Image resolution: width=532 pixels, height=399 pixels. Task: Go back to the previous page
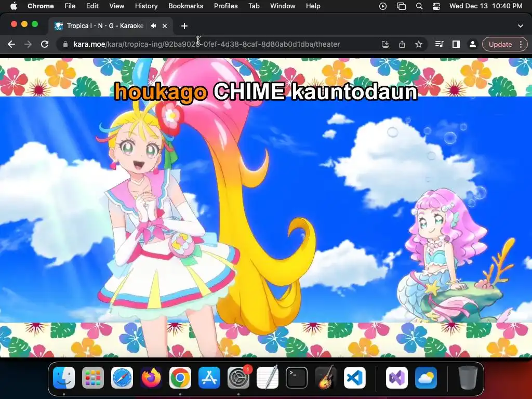(11, 44)
